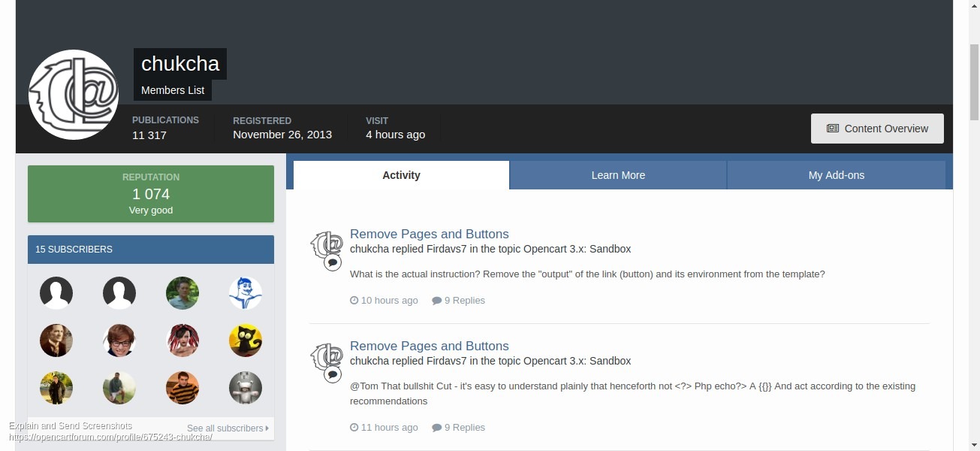This screenshot has width=980, height=451.
Task: Open the subscriber with the gray robot avatar
Action: [x=246, y=388]
